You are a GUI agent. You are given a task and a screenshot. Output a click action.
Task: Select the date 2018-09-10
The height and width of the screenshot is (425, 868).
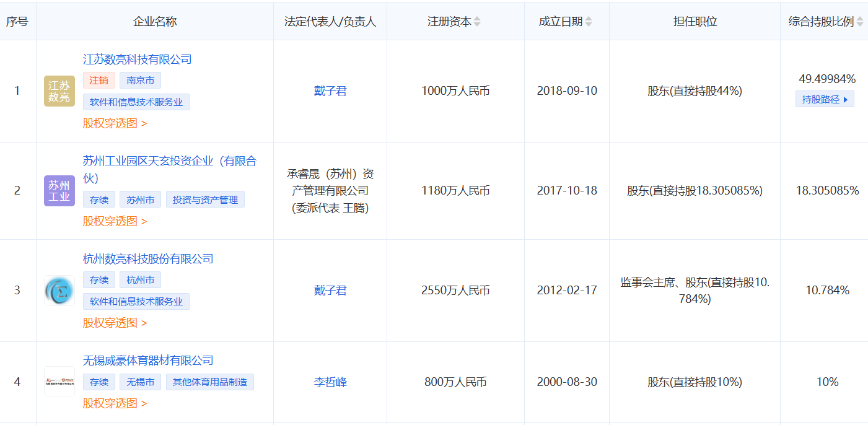pyautogui.click(x=567, y=91)
